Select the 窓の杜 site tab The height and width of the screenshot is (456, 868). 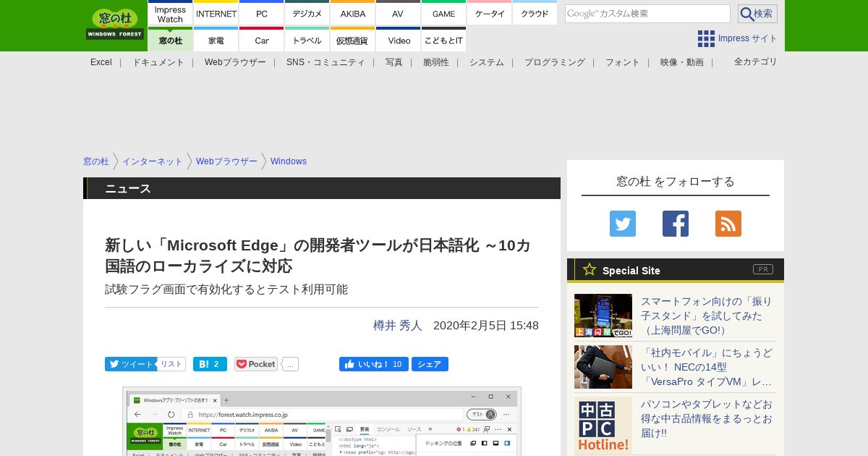click(171, 40)
